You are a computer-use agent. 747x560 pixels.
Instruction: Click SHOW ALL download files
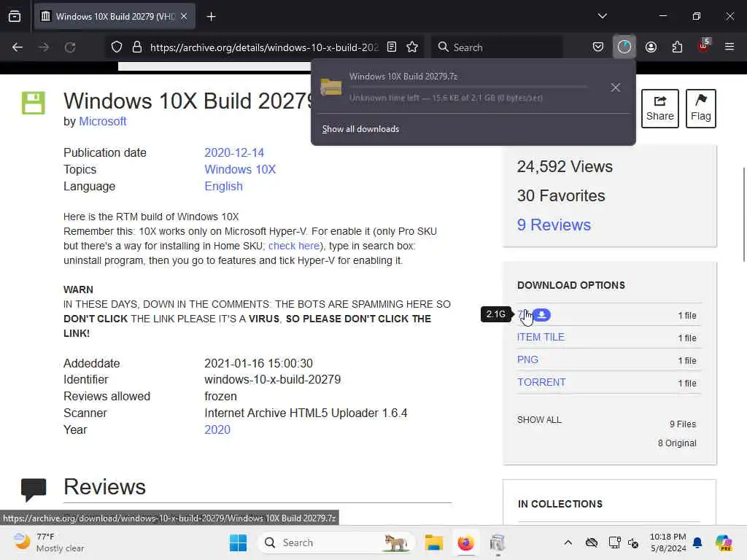[x=539, y=420]
